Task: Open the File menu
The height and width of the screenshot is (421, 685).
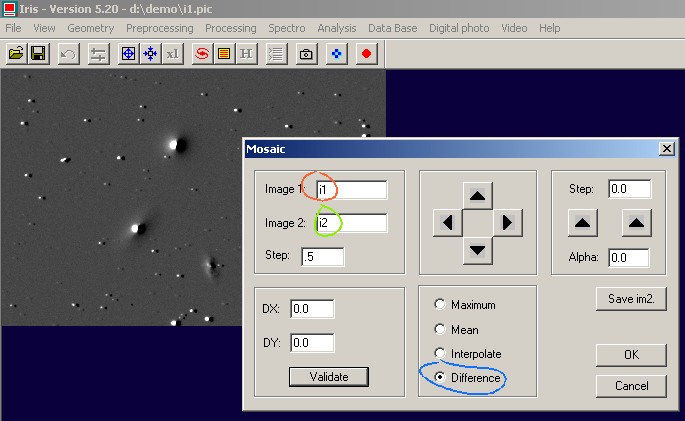Action: pyautogui.click(x=13, y=28)
